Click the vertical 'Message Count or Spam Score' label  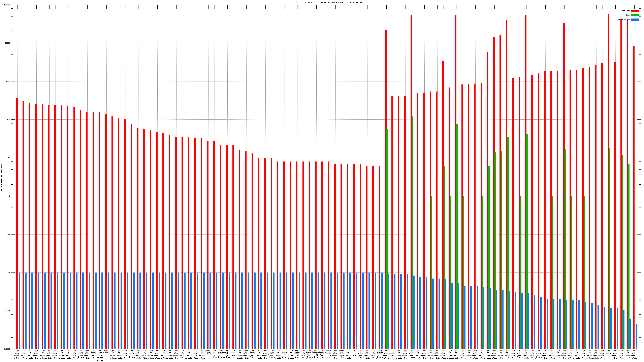(x=1, y=177)
